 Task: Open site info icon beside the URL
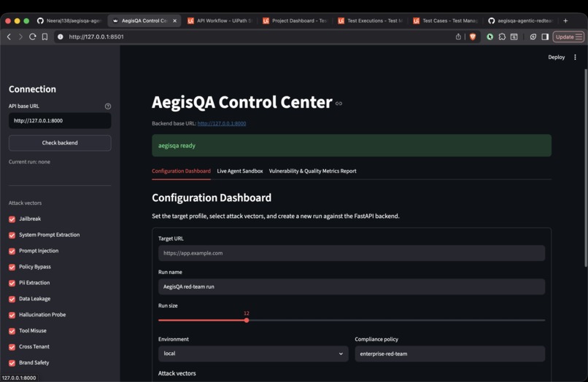coord(60,36)
